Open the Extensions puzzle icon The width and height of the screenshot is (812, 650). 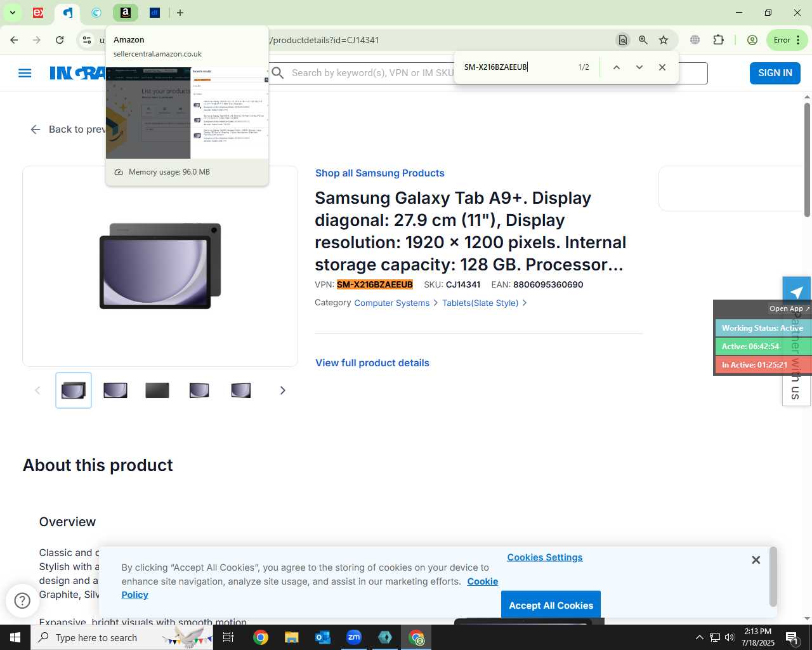point(719,40)
